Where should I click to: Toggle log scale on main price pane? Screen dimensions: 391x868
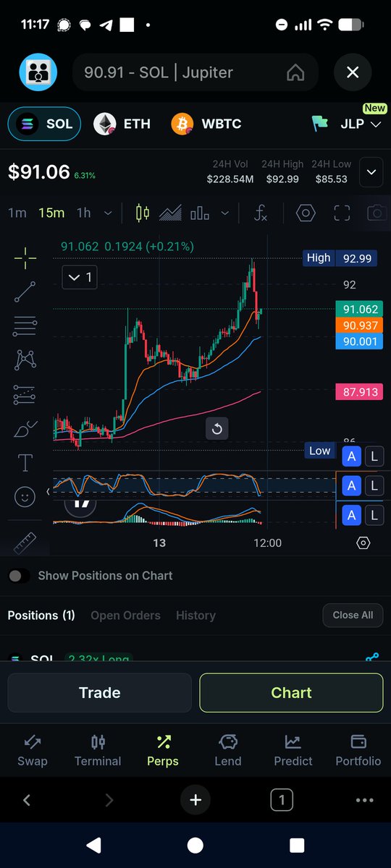click(374, 456)
